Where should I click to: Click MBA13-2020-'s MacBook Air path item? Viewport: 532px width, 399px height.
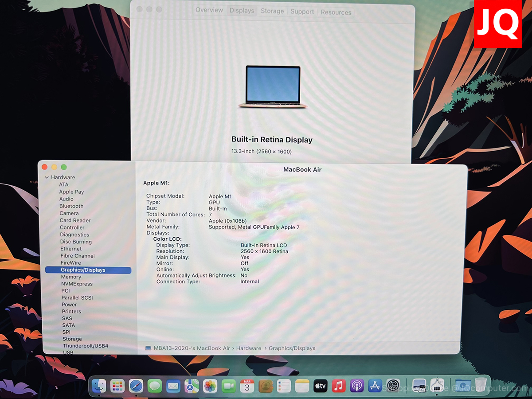point(192,348)
